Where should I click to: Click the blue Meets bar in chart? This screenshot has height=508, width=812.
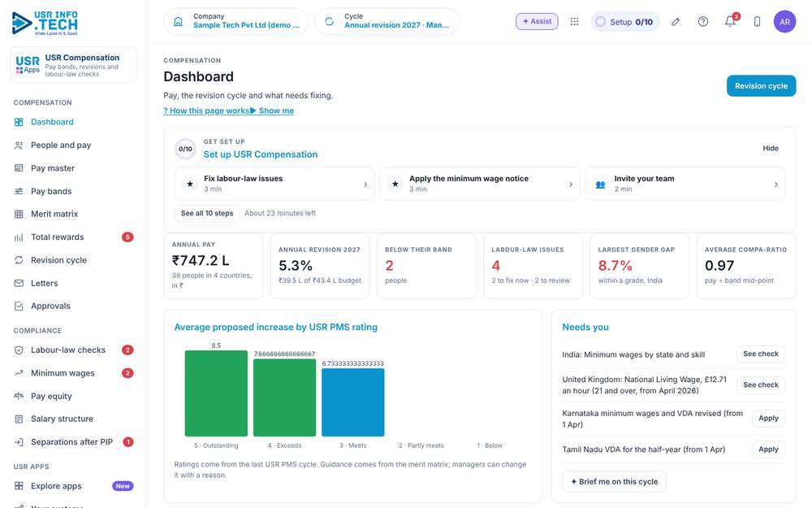[352, 402]
